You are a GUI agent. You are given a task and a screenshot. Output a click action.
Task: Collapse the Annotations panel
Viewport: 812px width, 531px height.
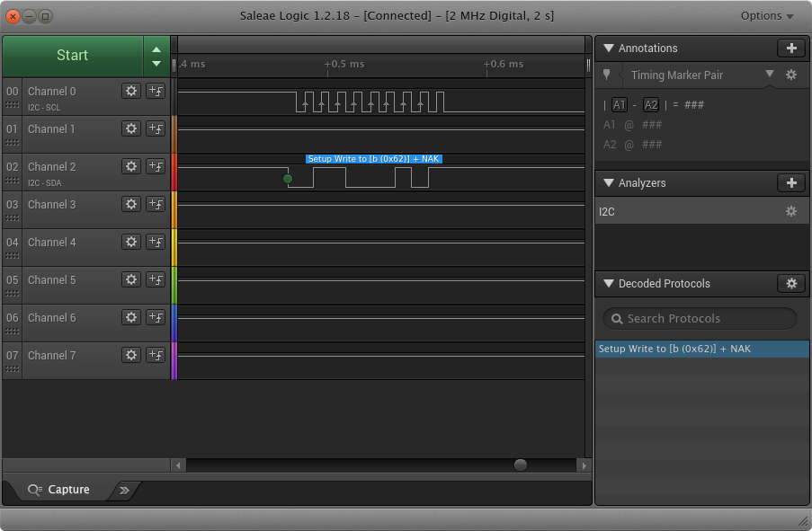[x=609, y=49]
